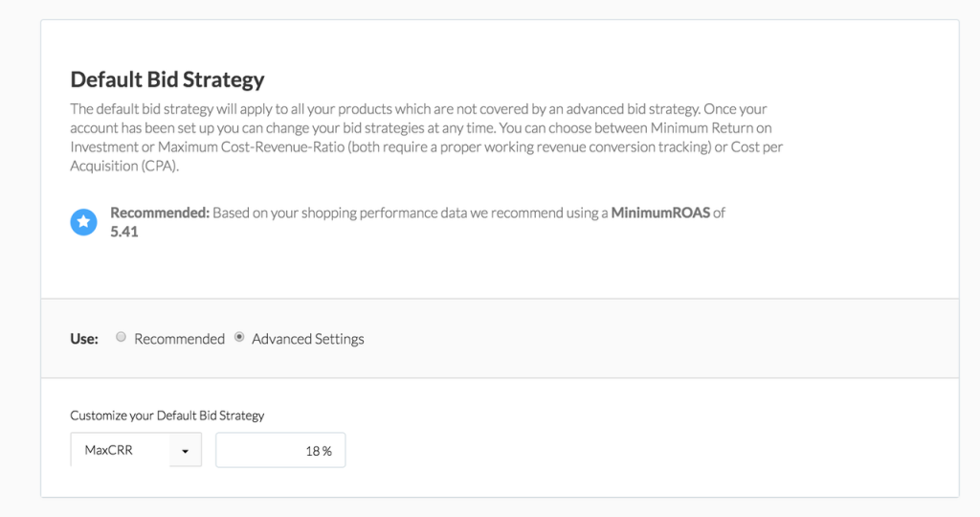Click the Use: label
This screenshot has height=517, width=980.
point(84,339)
